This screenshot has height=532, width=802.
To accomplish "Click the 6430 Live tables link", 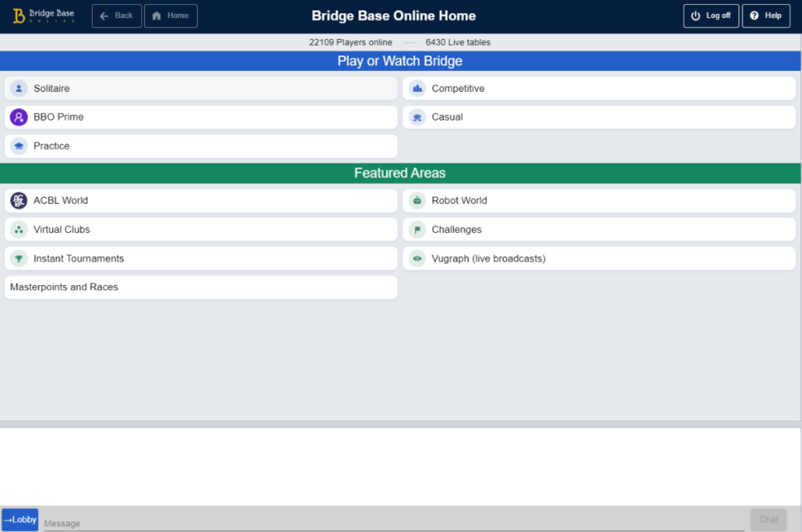I will tap(457, 41).
